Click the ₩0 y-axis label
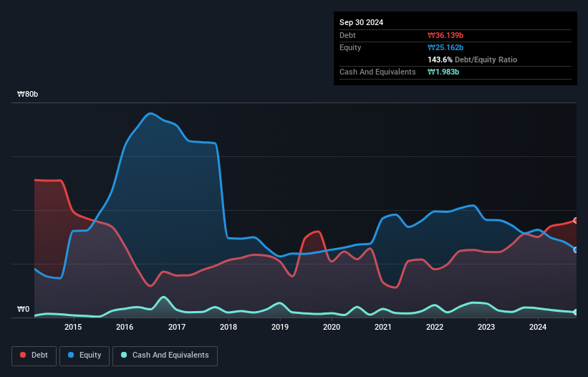This screenshot has width=588, height=377. point(23,309)
